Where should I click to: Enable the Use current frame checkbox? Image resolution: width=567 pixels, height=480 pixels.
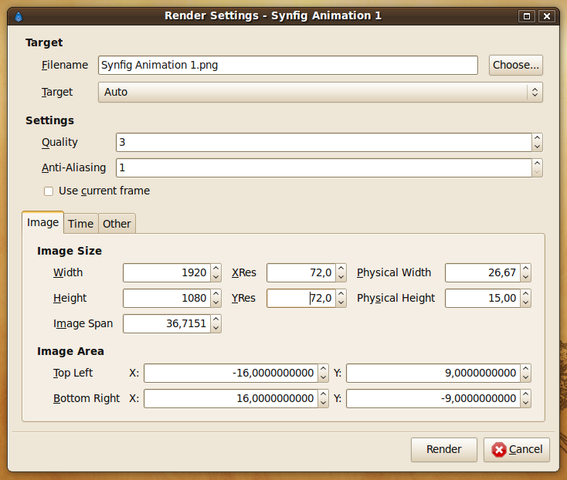(x=48, y=191)
